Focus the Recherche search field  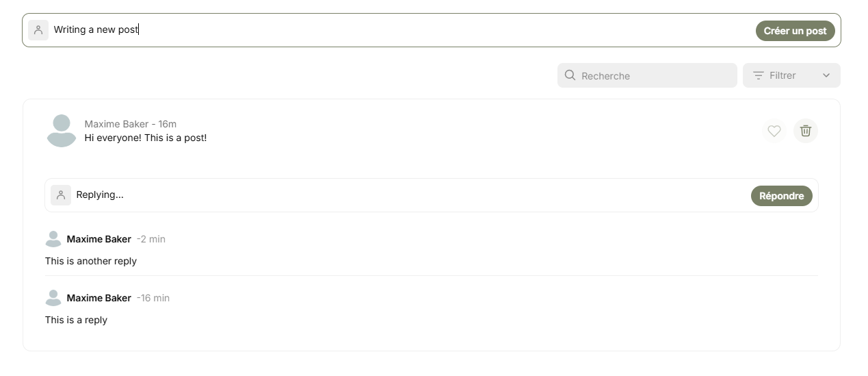coord(647,75)
